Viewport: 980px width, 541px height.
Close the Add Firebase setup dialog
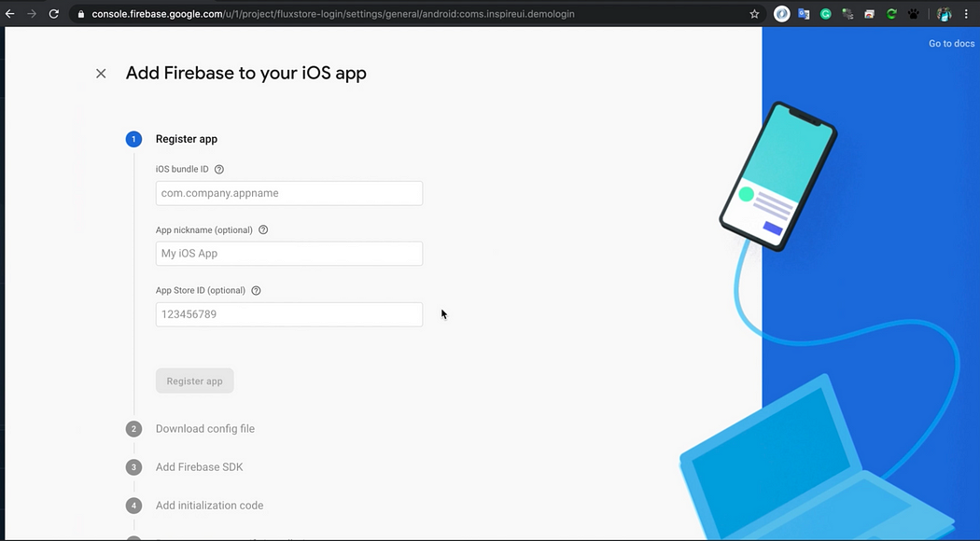pyautogui.click(x=101, y=74)
